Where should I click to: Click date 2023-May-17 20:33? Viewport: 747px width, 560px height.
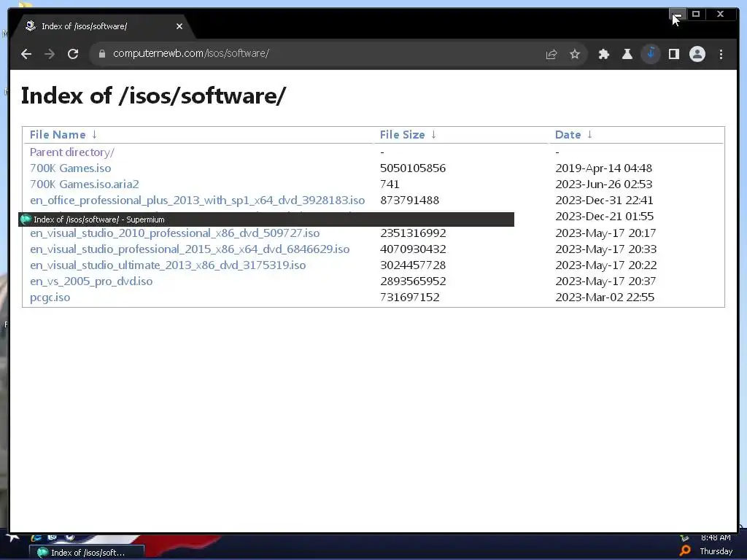coord(606,249)
